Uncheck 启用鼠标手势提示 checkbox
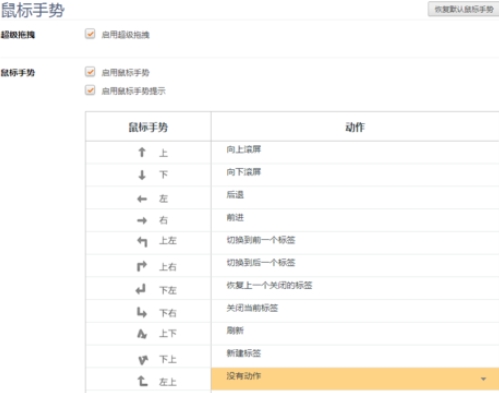Image resolution: width=499 pixels, height=393 pixels. tap(90, 90)
